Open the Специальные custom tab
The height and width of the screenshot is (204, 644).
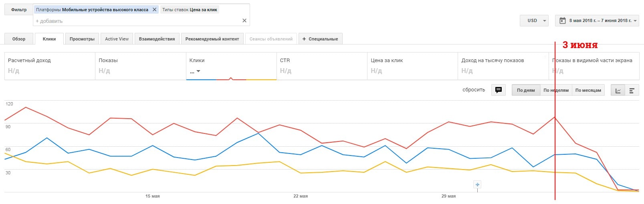(321, 39)
